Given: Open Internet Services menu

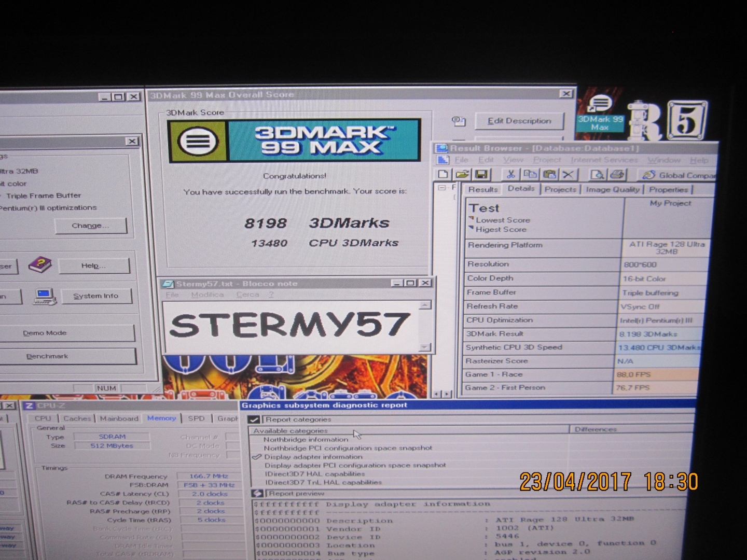Looking at the screenshot, I should pos(604,160).
